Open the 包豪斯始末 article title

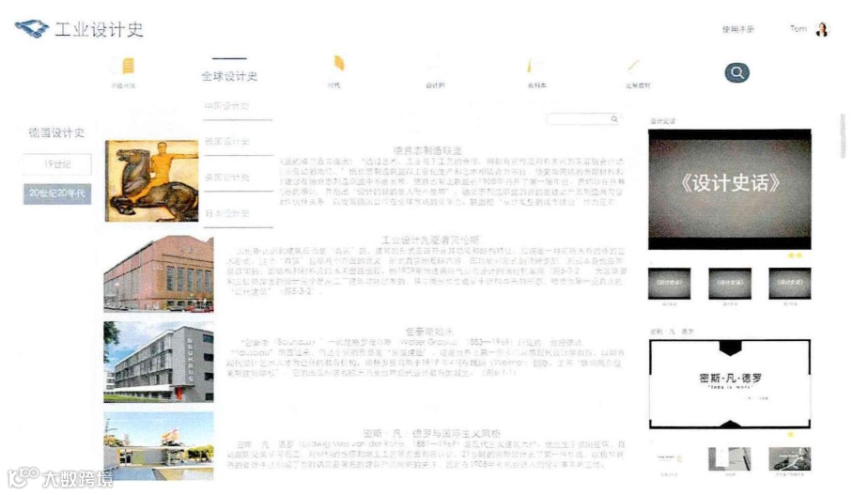[x=429, y=332]
